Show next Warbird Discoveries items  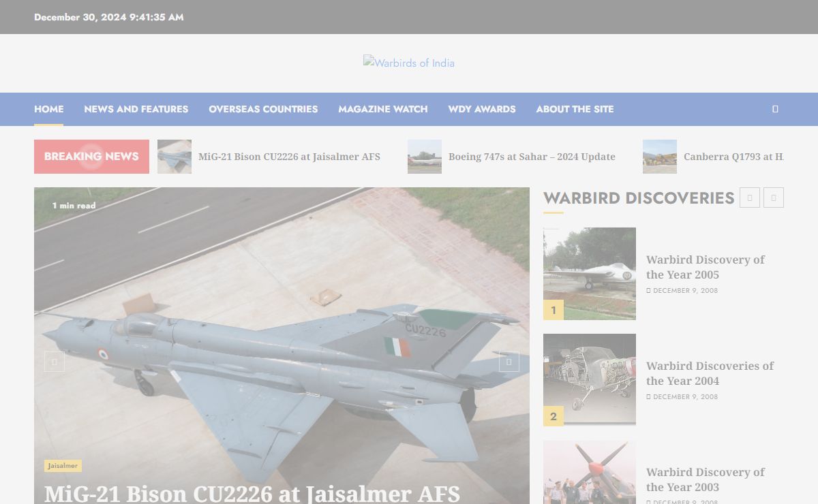pos(774,198)
